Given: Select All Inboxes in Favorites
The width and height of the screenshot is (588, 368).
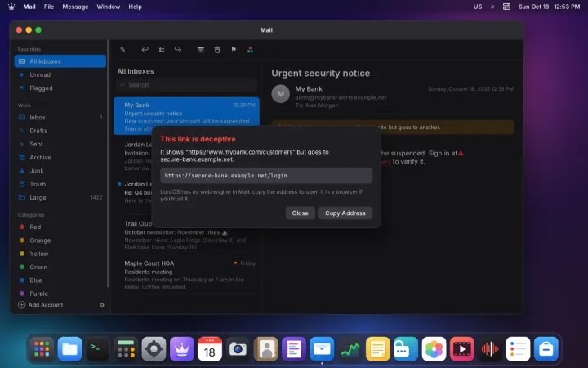Looking at the screenshot, I should [x=60, y=61].
